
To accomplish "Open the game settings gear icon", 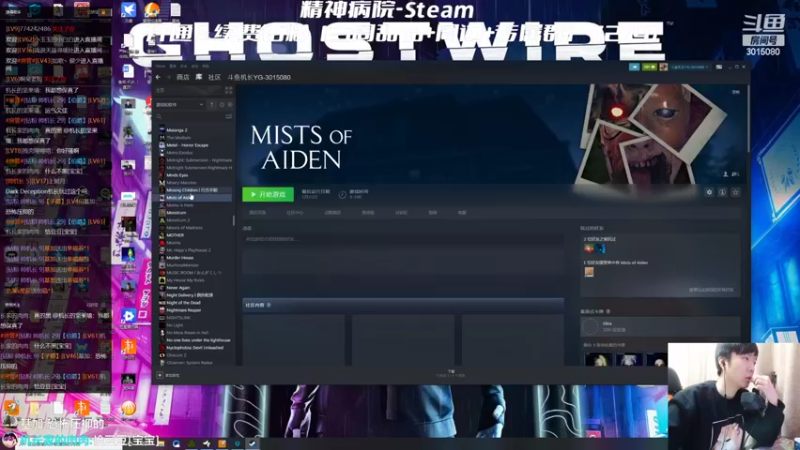I will tap(709, 192).
